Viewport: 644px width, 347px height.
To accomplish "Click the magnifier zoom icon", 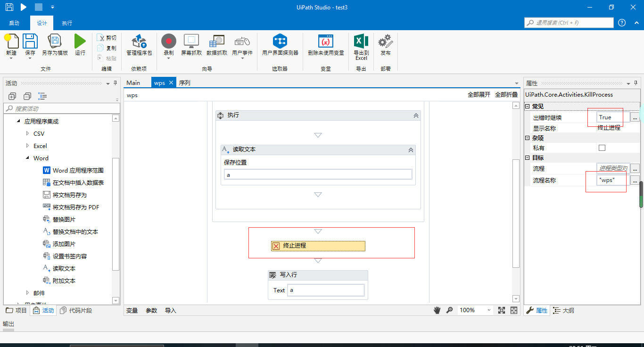I will [450, 310].
